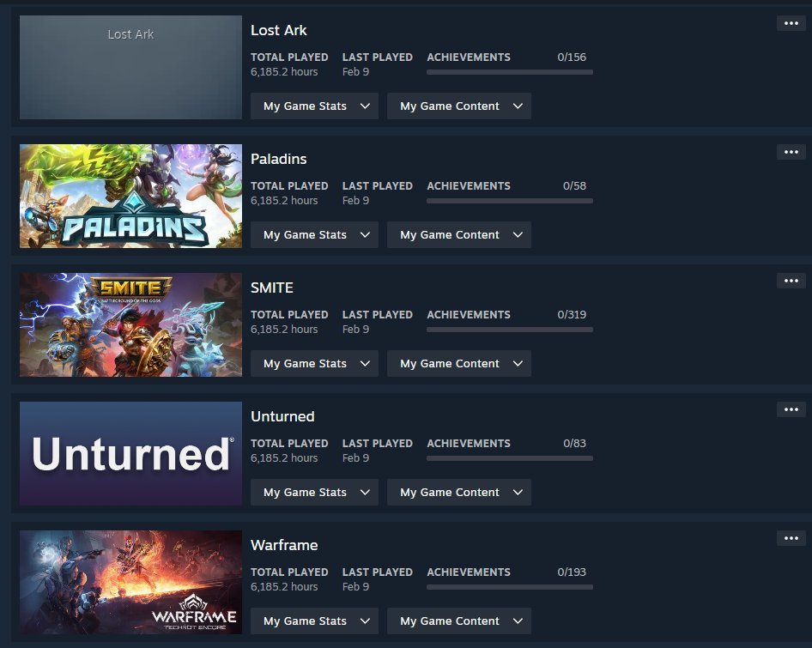Expand My Game Content for SMITE
812x648 pixels.
coord(459,364)
